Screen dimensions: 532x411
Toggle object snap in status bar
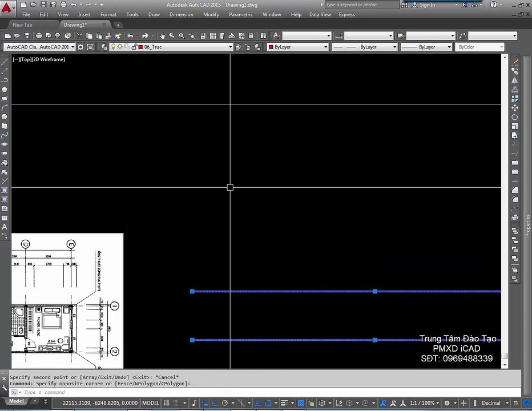(x=268, y=403)
